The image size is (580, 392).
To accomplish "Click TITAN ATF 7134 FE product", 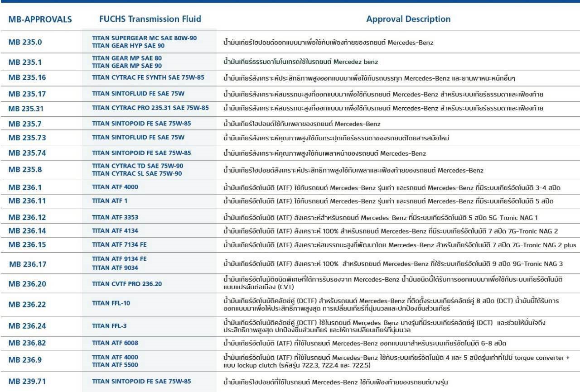I will pyautogui.click(x=119, y=245).
